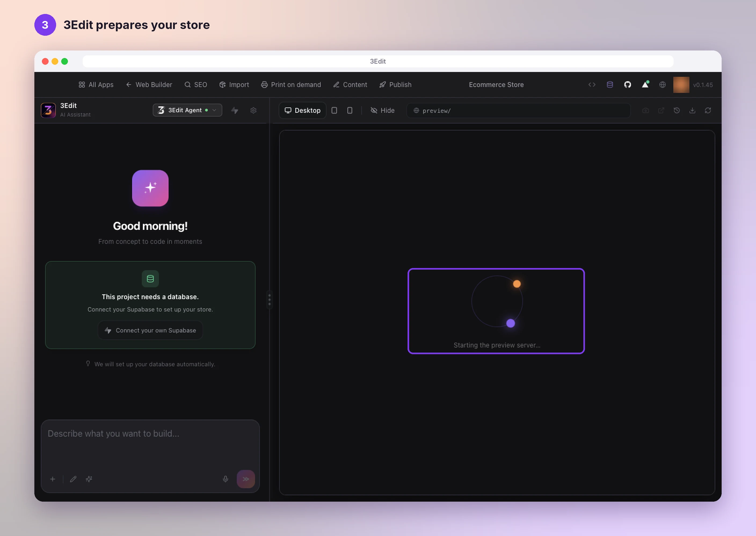This screenshot has height=536, width=756.
Task: Add attachment with the plus icon
Action: (52, 479)
